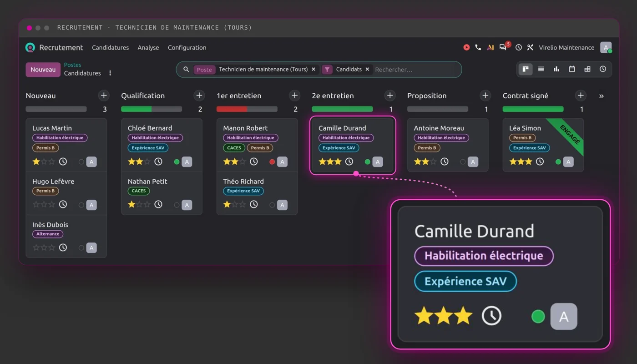Open state circle on Inès Dubois card
The height and width of the screenshot is (364, 637).
(81, 248)
